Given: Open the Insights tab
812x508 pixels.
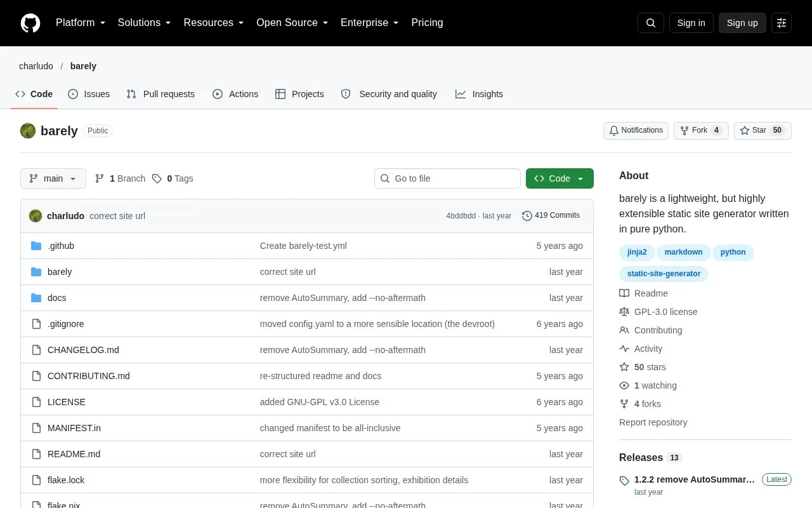Looking at the screenshot, I should click(x=479, y=94).
